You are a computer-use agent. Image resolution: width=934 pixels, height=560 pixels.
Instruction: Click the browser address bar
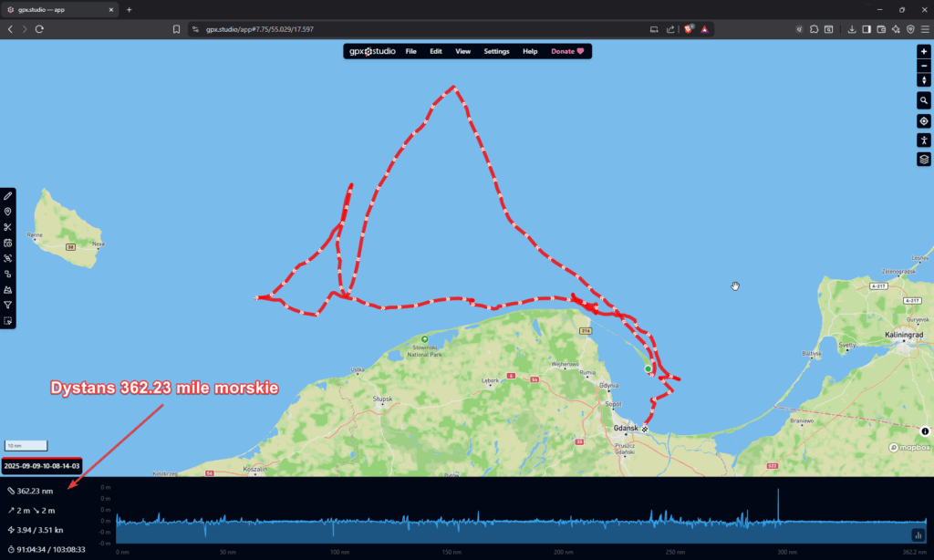point(410,29)
